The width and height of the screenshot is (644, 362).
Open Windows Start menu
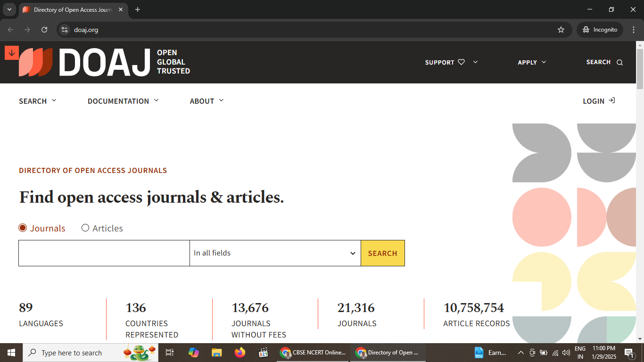tap(11, 353)
